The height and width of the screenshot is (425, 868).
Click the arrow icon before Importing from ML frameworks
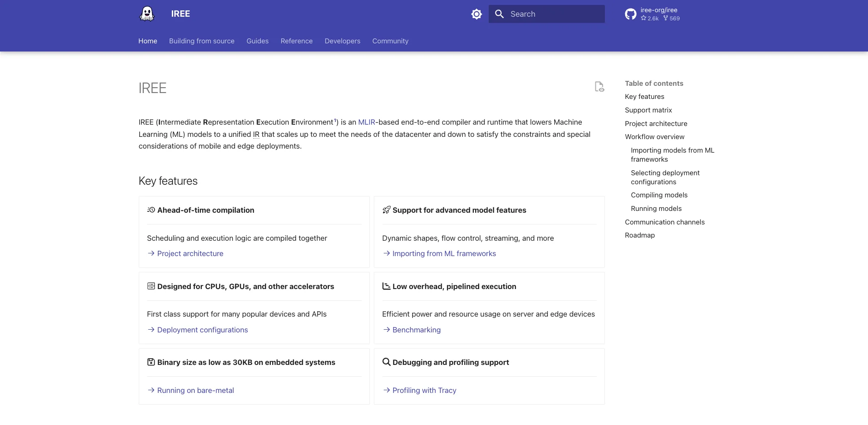pyautogui.click(x=387, y=254)
